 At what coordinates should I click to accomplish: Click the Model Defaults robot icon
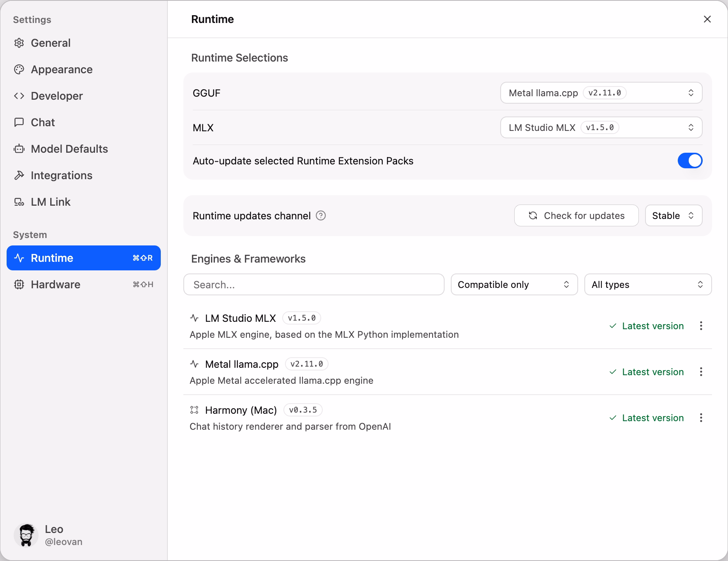click(19, 149)
